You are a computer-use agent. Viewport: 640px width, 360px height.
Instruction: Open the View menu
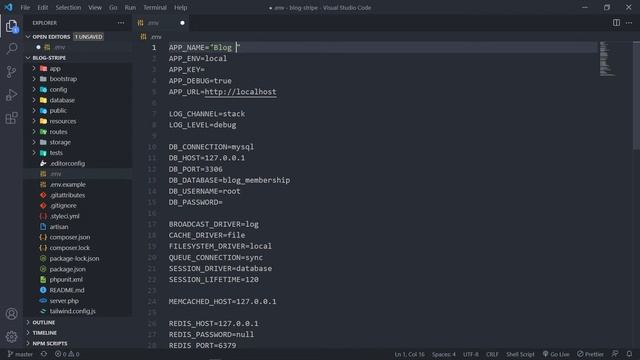point(95,7)
